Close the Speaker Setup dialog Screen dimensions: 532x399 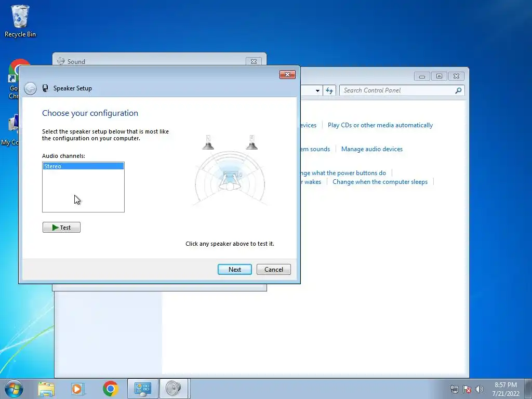pos(287,74)
